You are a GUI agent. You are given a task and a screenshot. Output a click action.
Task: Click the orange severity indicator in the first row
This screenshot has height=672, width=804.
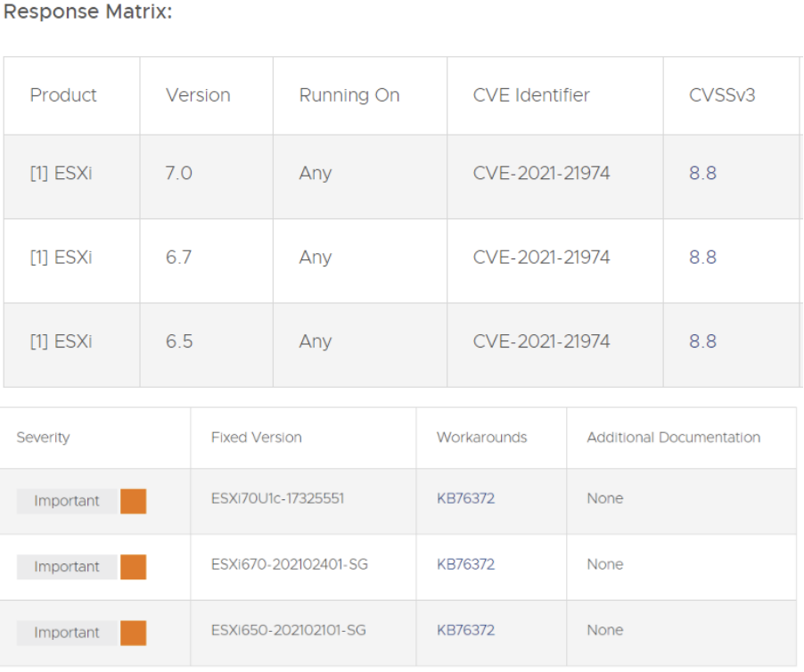(132, 501)
